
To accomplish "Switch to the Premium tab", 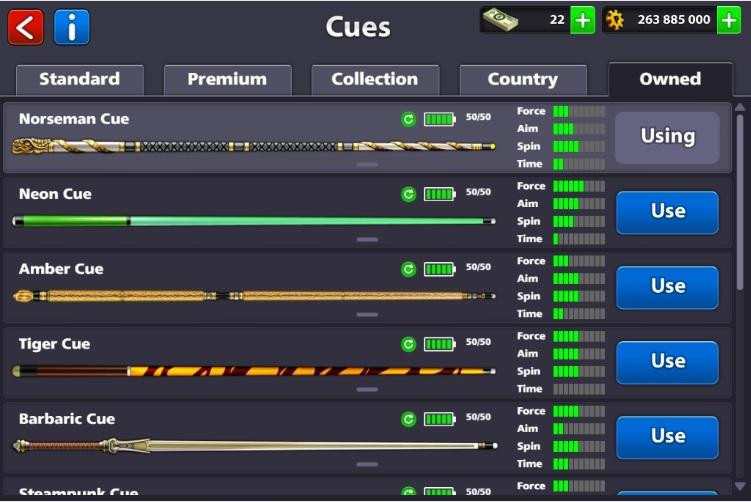I will 228,80.
